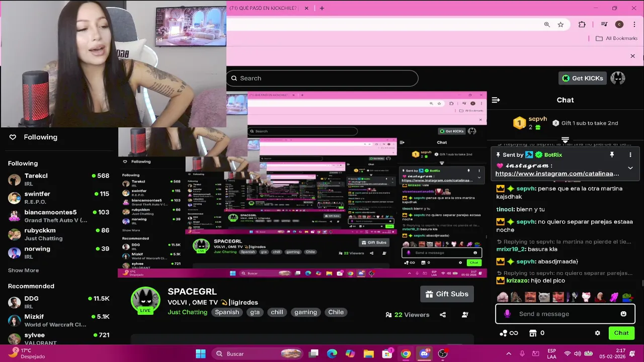Share the stream with the share icon
644x362 pixels.
pyautogui.click(x=443, y=315)
